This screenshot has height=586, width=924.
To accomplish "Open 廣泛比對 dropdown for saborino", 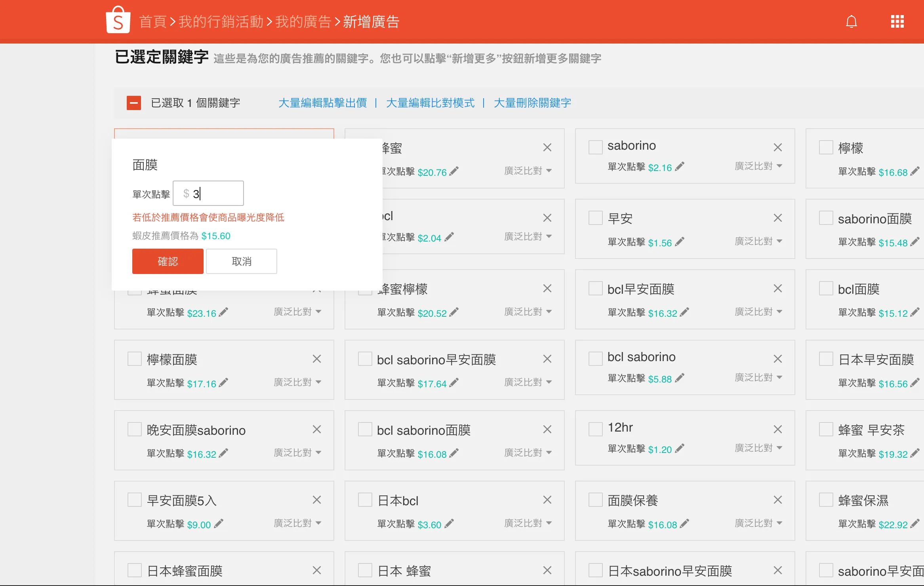I will (758, 166).
